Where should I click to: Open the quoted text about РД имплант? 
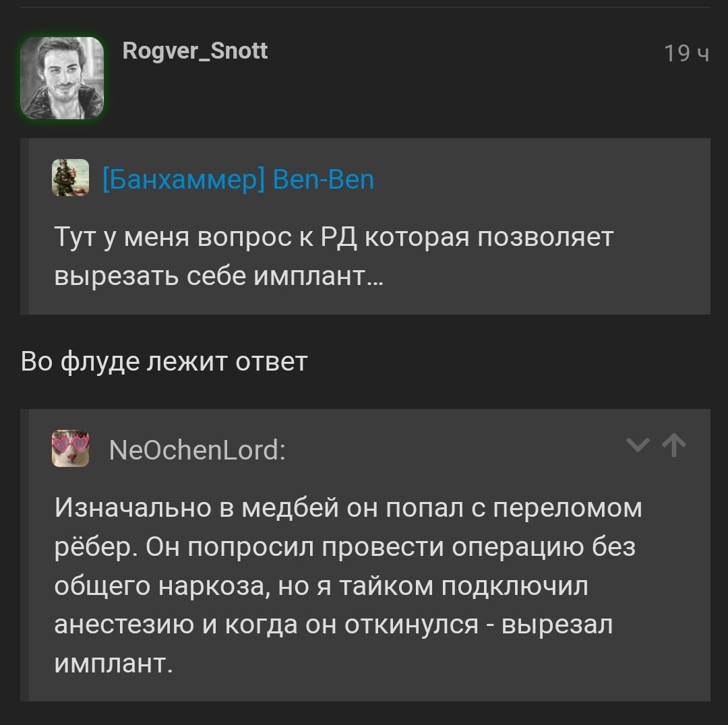334,256
